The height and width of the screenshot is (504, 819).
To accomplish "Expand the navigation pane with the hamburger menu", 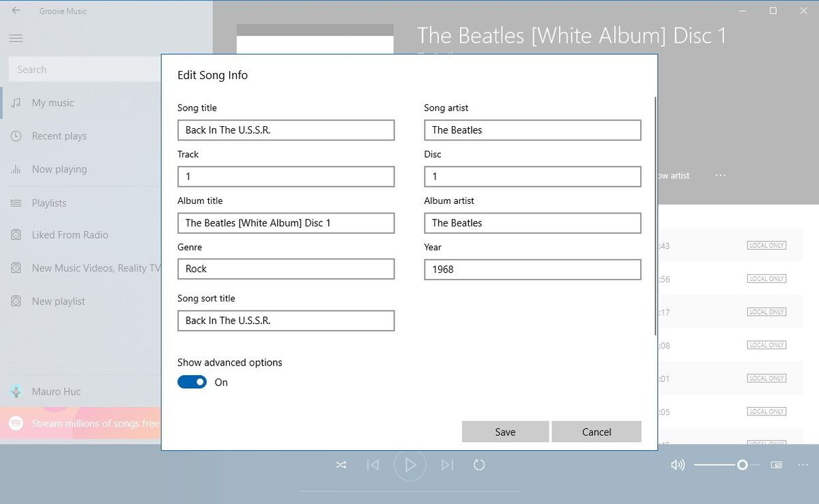I will 16,38.
